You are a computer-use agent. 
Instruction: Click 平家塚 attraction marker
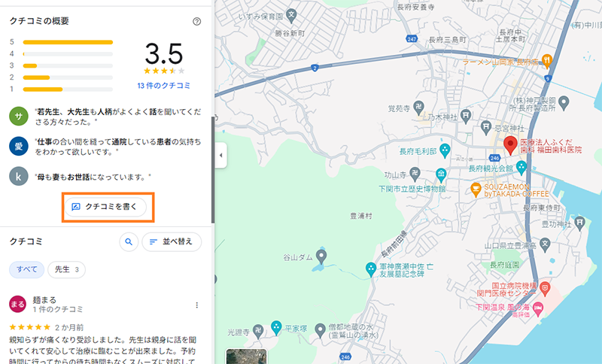tap(276, 328)
